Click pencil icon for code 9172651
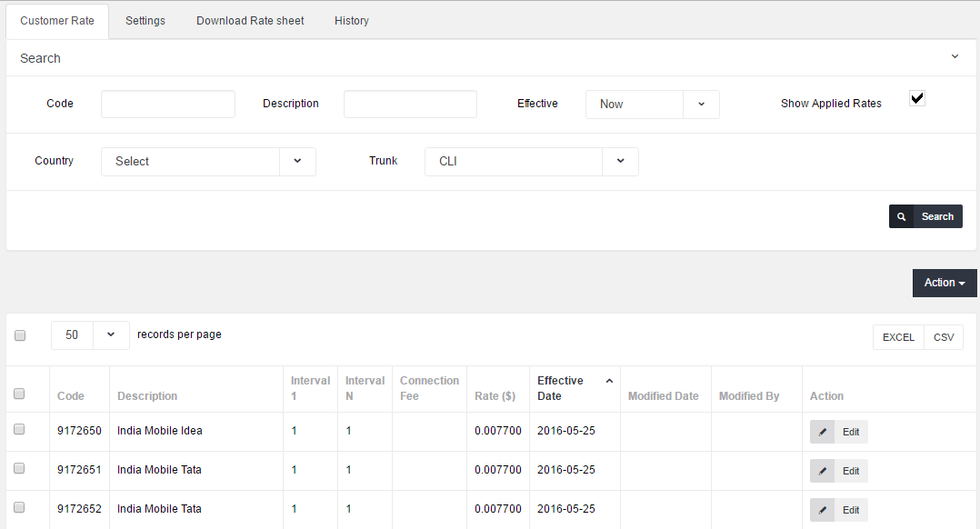 coord(822,471)
